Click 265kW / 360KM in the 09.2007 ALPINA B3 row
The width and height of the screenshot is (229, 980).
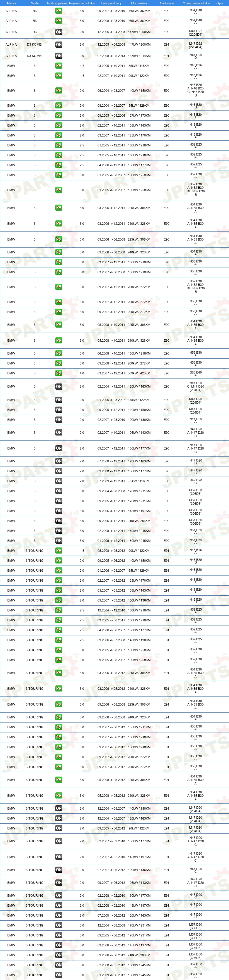coord(139,11)
